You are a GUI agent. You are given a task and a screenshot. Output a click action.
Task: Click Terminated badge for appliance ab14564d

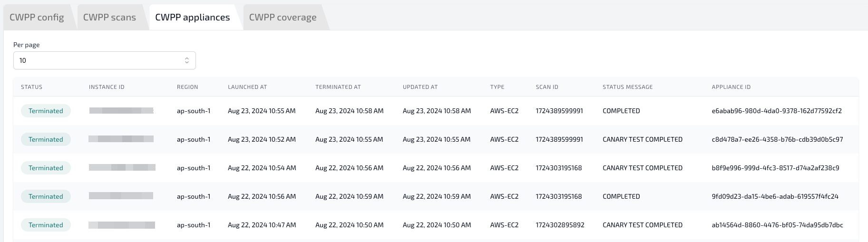coord(46,225)
